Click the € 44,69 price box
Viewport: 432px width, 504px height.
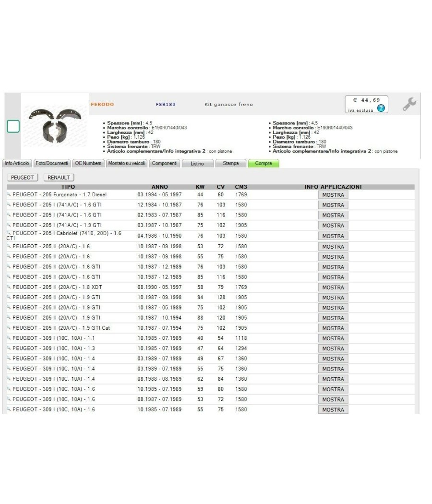366,104
